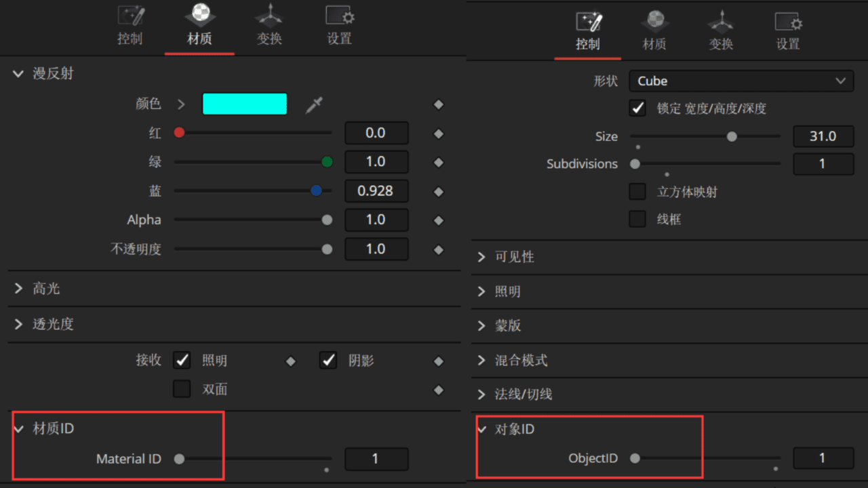Select the eyedropper next to the diffuse color

tap(315, 104)
